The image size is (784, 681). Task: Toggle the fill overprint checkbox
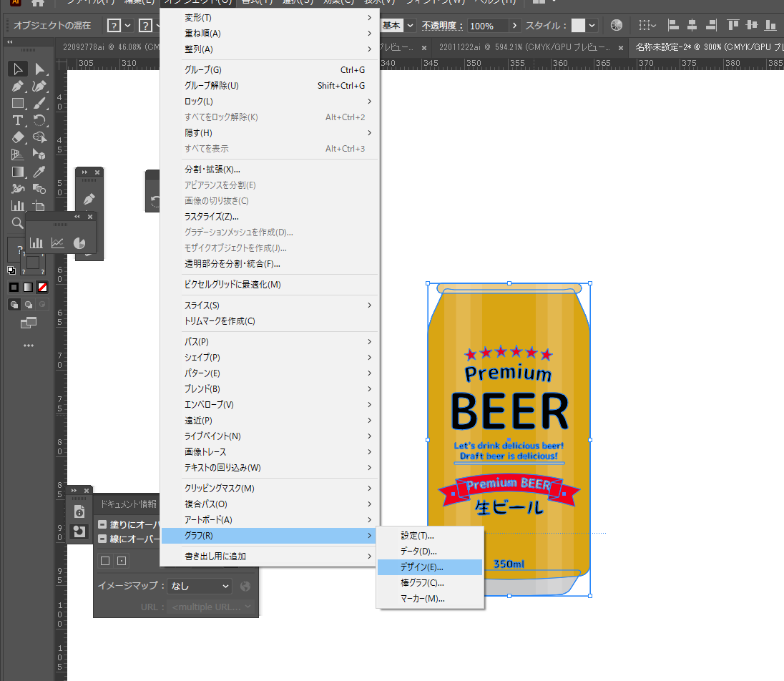pos(103,524)
